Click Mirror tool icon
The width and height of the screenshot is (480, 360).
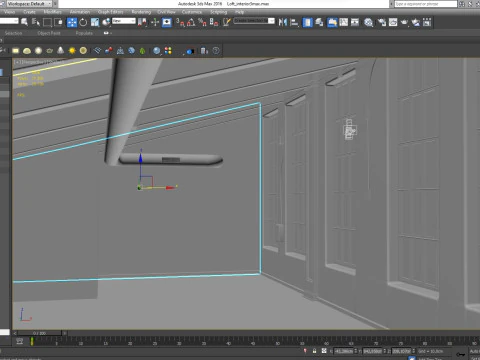tap(283, 22)
